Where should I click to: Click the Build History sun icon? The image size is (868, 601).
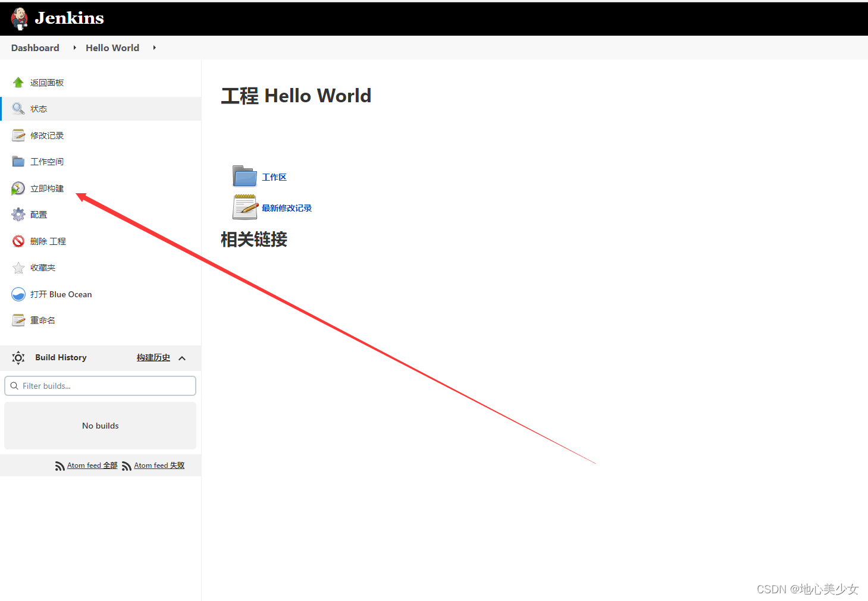tap(18, 357)
